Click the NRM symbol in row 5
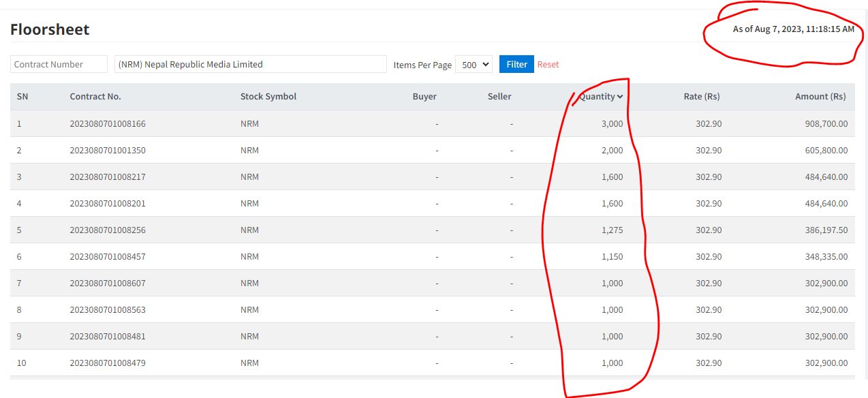Screen dimensions: 868x398 [x=249, y=230]
